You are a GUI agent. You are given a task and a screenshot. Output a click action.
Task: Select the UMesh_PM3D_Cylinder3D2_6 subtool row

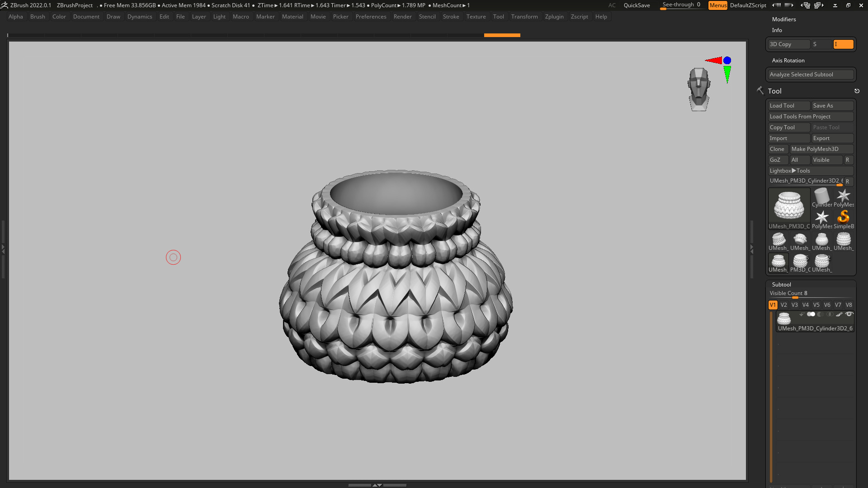[815, 322]
